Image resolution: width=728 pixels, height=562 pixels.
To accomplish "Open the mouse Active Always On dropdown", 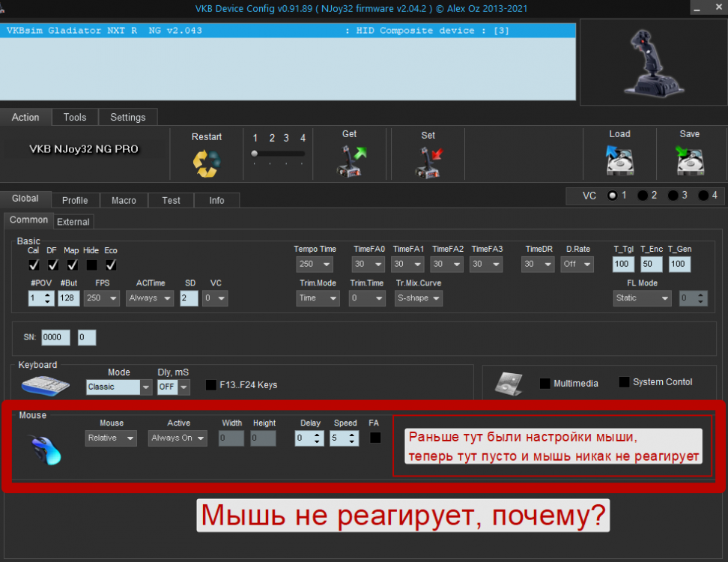I will point(178,438).
